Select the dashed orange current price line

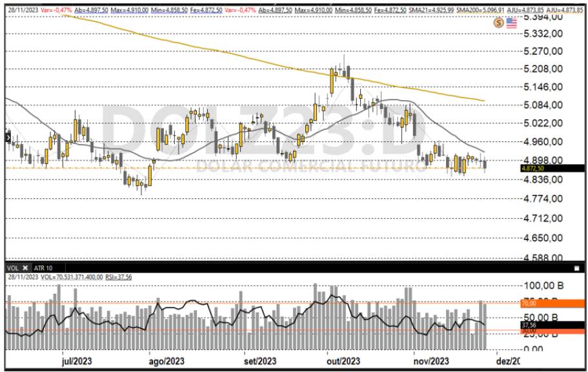tap(194, 168)
